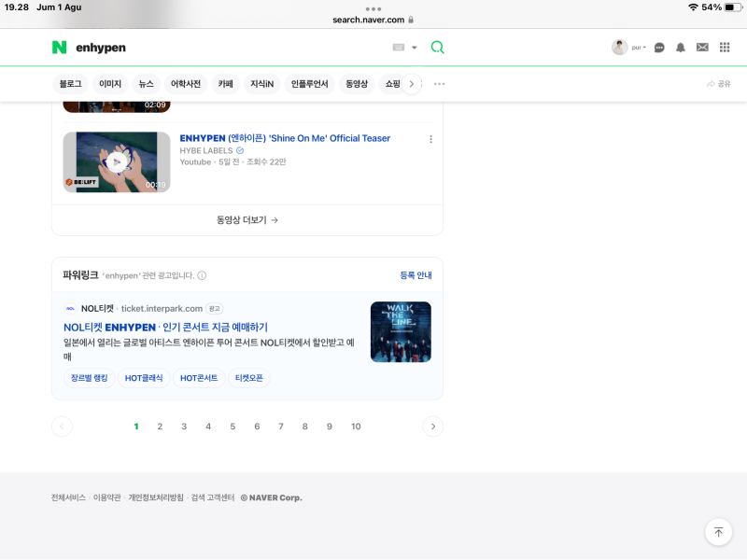Click the 티켓오픈 chip

click(x=249, y=378)
